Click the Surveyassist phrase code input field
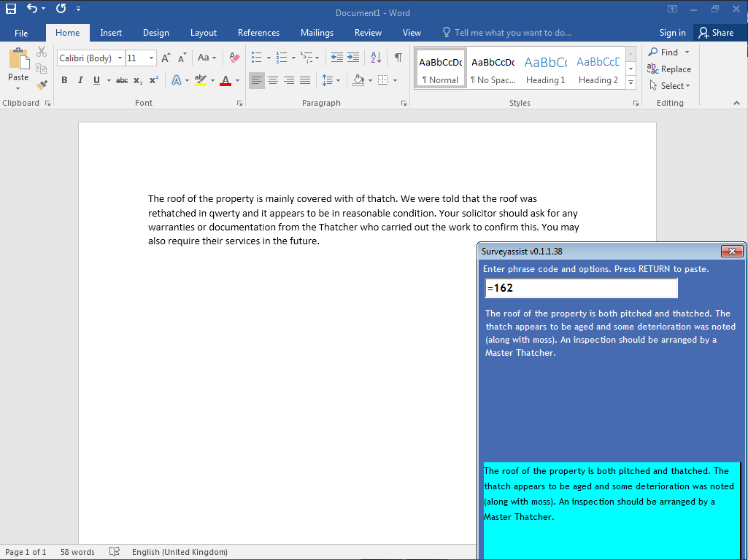 [x=581, y=288]
